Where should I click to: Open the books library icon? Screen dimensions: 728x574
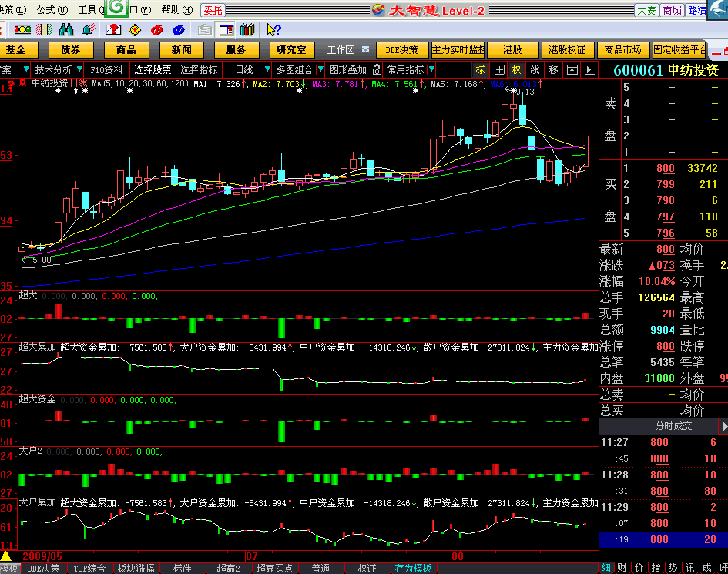pyautogui.click(x=247, y=30)
